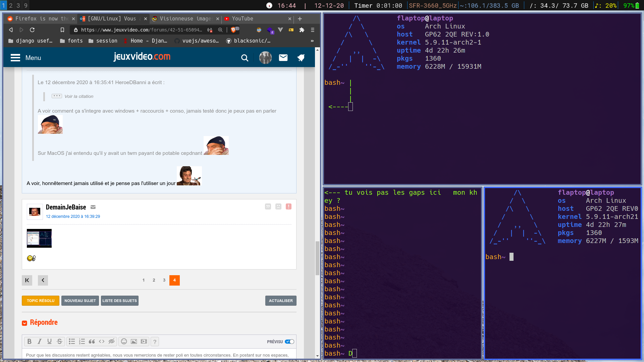
Task: Open the smiley emoji picker
Action: point(124,341)
